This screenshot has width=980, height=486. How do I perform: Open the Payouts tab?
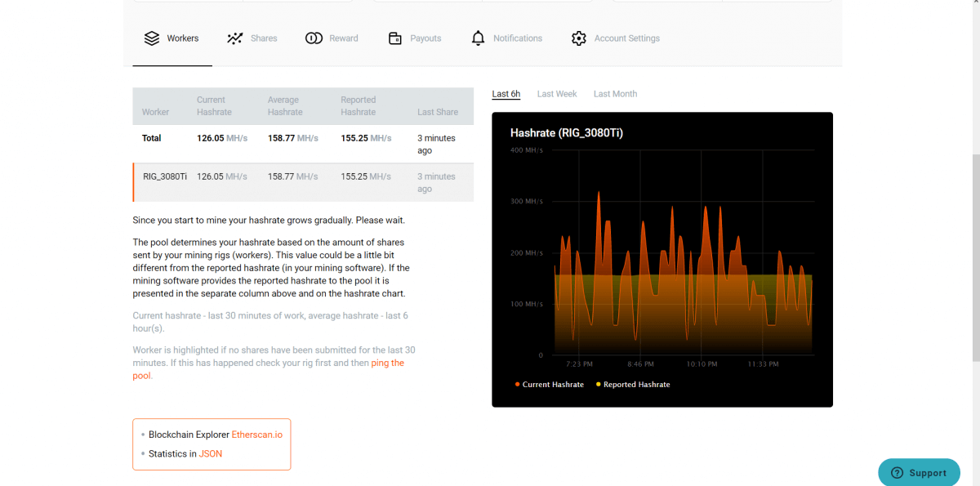425,38
